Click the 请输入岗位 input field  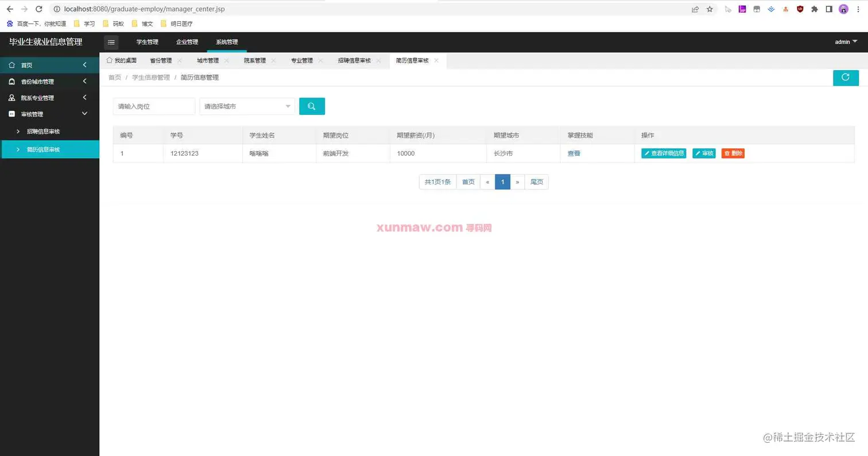pos(154,106)
